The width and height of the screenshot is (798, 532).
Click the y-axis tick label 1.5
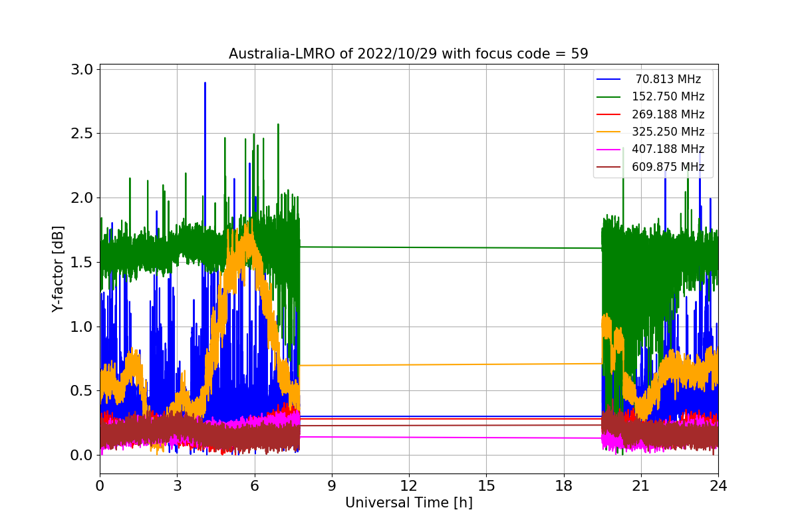pyautogui.click(x=82, y=262)
